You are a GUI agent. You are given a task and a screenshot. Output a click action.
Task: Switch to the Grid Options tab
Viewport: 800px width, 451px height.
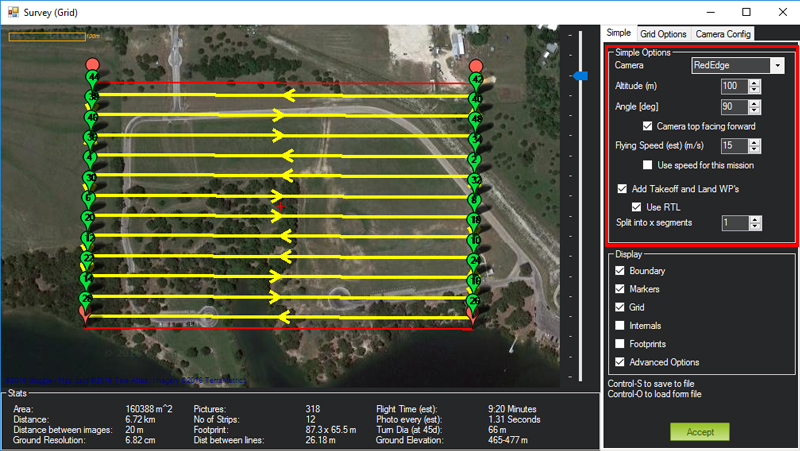pos(663,34)
